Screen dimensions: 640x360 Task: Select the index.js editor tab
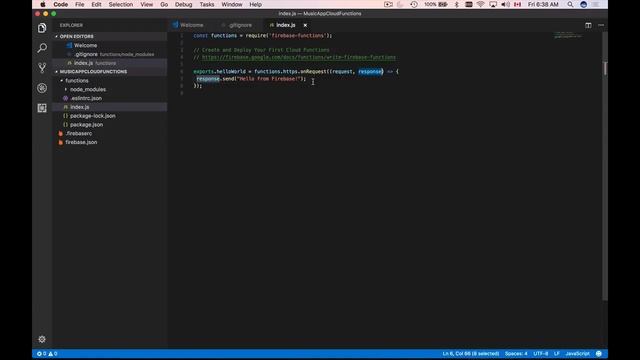(x=285, y=25)
